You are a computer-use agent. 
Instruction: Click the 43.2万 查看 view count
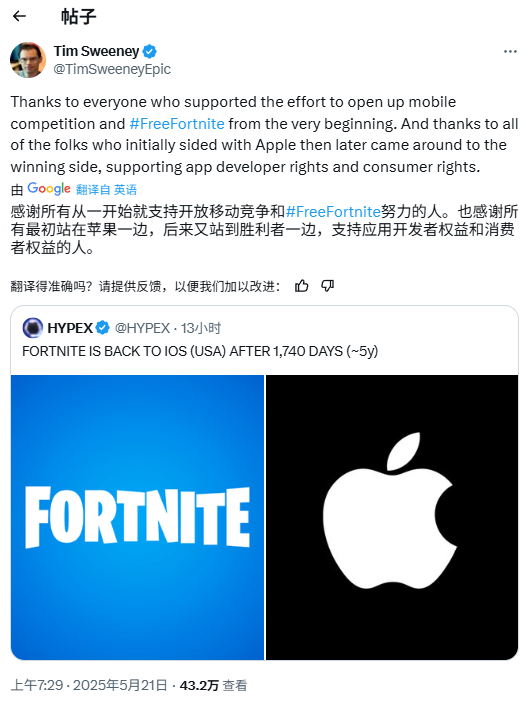point(213,685)
